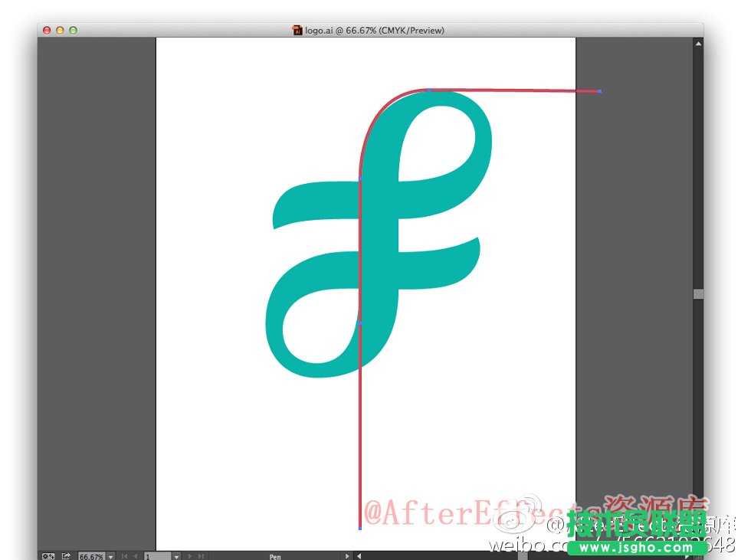Click the leftmost icon in the status bar

(x=48, y=556)
